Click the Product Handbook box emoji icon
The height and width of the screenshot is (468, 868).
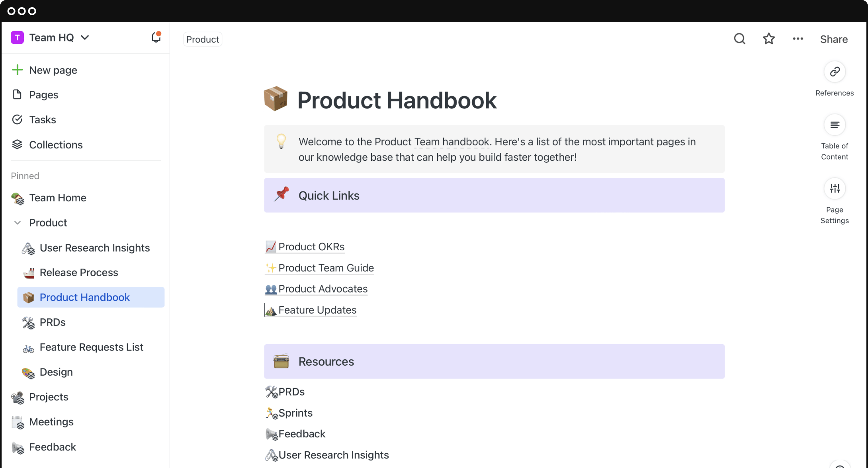(x=276, y=99)
